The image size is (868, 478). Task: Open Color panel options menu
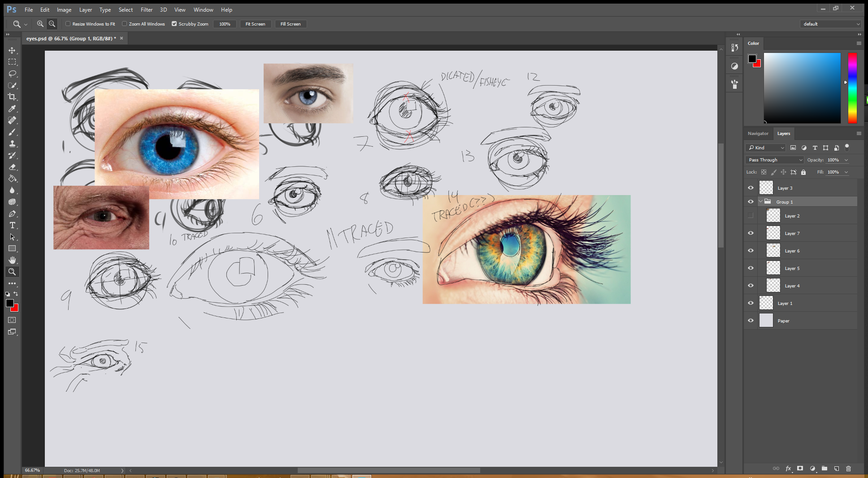859,43
